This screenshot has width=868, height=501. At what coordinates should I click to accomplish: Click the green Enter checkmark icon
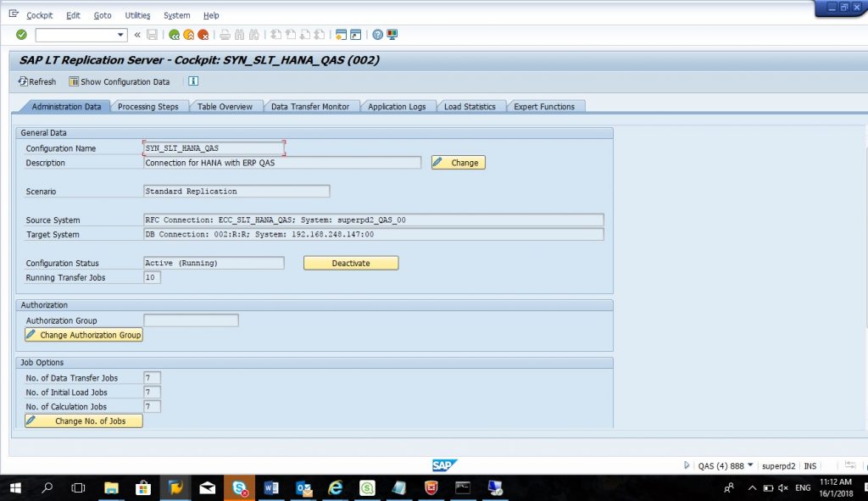click(x=21, y=35)
